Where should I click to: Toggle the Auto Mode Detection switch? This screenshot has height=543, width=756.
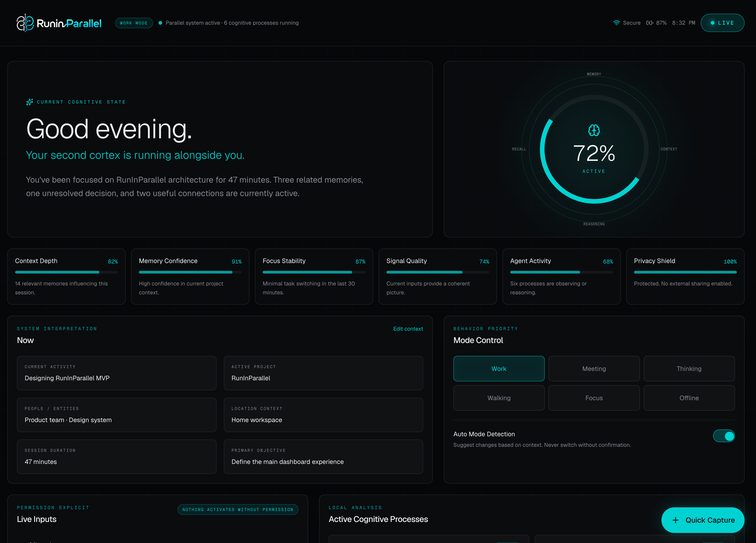point(724,436)
